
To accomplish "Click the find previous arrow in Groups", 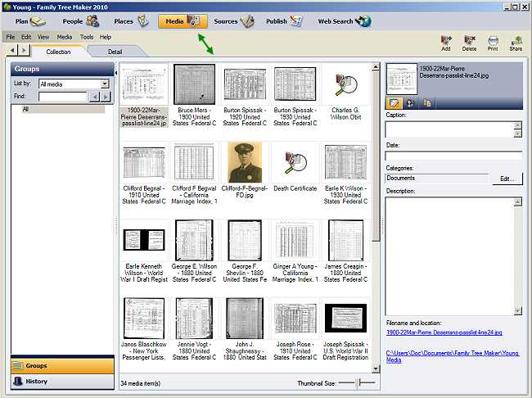I will point(95,97).
